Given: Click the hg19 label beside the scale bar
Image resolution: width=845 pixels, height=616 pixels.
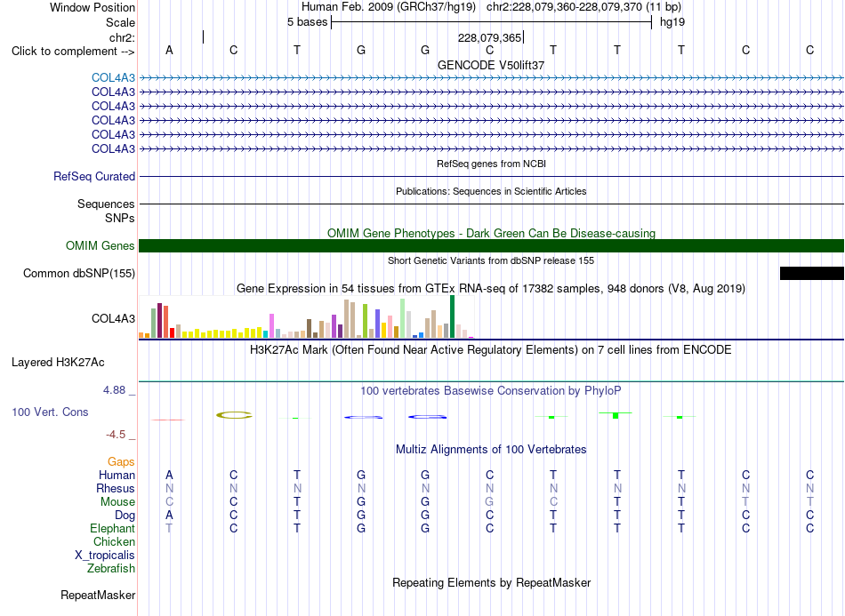Looking at the screenshot, I should 672,22.
